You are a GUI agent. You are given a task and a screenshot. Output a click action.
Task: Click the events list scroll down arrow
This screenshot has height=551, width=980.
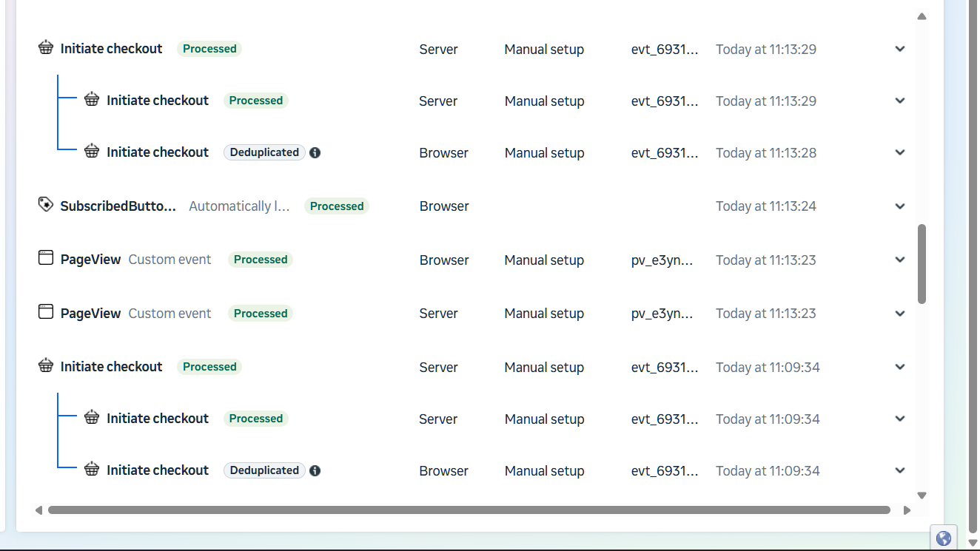[922, 496]
